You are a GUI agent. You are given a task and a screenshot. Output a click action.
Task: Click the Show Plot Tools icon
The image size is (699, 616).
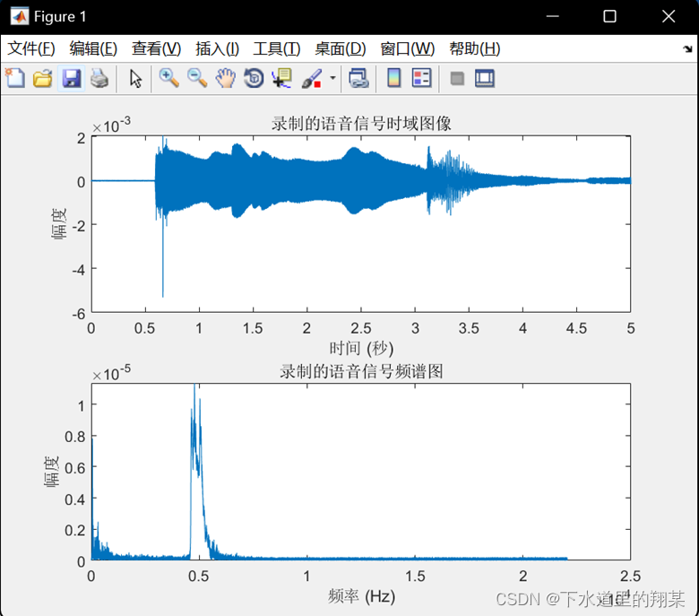tap(485, 79)
